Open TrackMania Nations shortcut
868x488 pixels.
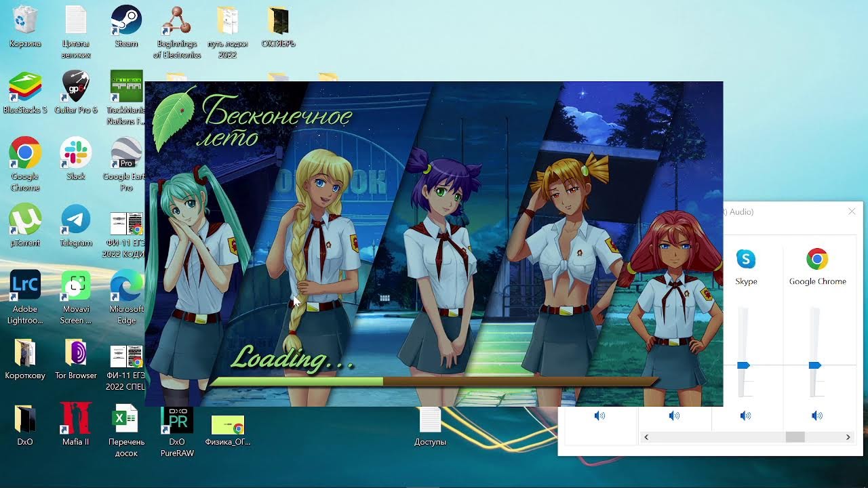126,98
